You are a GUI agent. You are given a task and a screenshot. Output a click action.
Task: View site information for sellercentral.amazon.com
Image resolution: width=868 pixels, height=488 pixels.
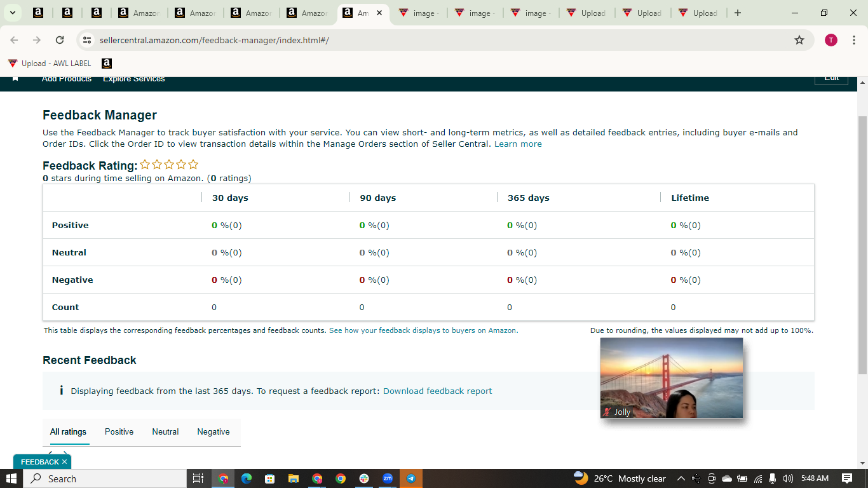[x=87, y=40]
